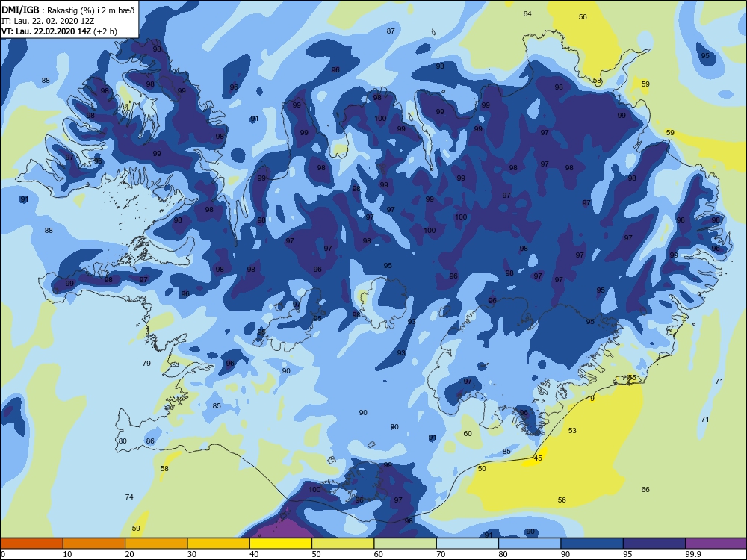Select the map value '60'
This screenshot has width=747, height=560.
coord(468,433)
